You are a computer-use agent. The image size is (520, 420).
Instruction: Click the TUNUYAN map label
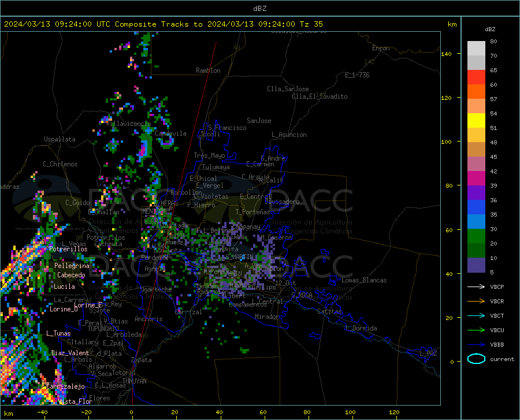tap(134, 381)
